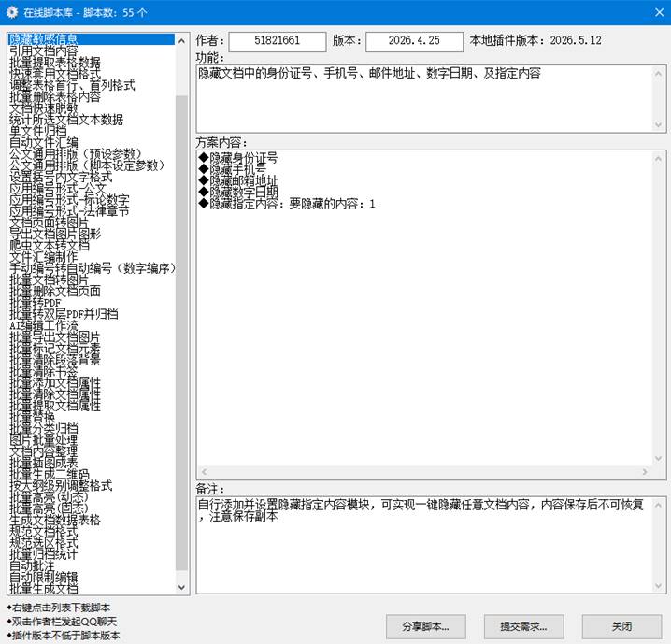Select 公文通用排版（脚本设定参数）
671x644 pixels.
[92, 165]
